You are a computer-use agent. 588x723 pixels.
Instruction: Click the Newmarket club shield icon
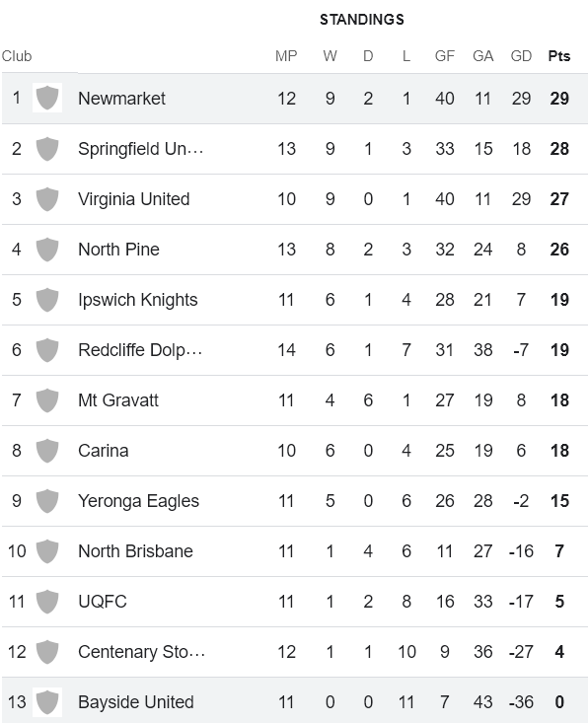click(x=47, y=98)
